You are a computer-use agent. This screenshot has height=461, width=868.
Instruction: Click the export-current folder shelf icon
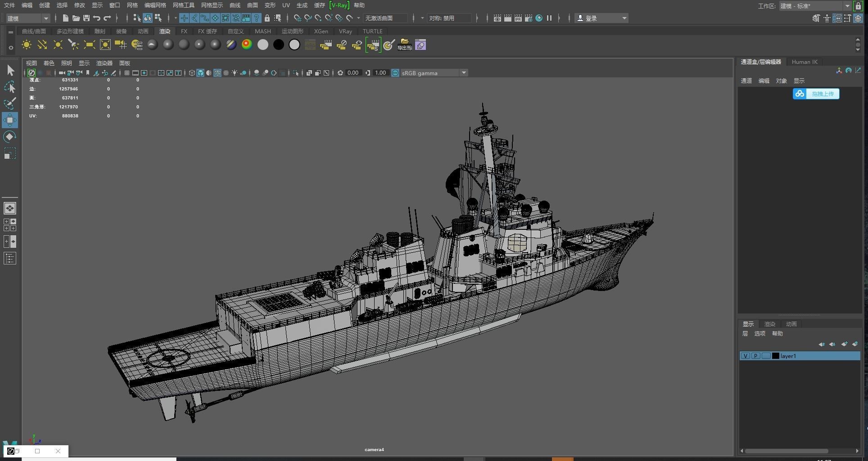[x=404, y=45]
